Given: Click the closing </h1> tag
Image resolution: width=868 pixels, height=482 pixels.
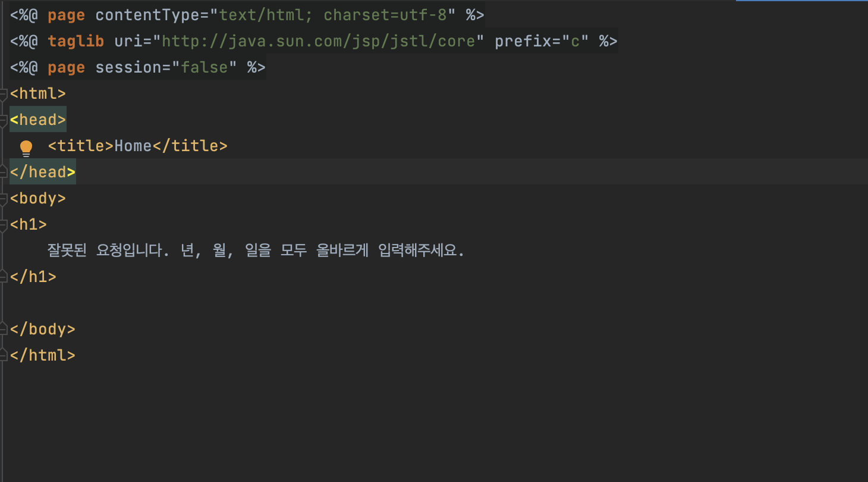Looking at the screenshot, I should coord(33,277).
